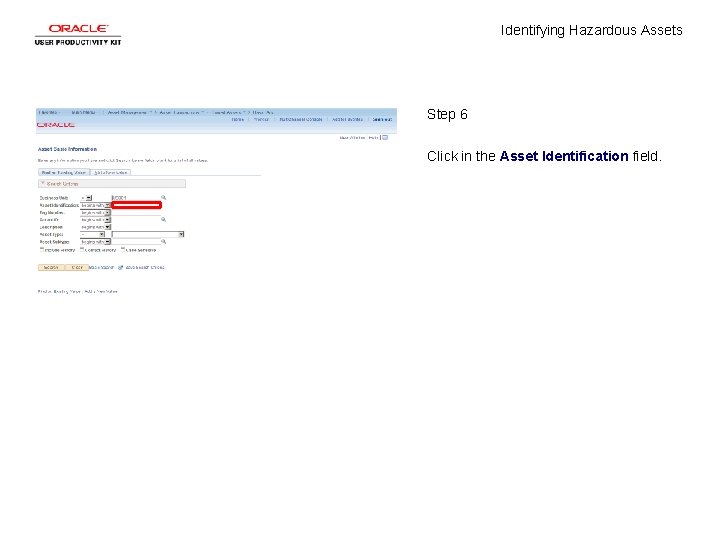Switch to Find an Existing Value tab
720x540 pixels.
tap(64, 172)
